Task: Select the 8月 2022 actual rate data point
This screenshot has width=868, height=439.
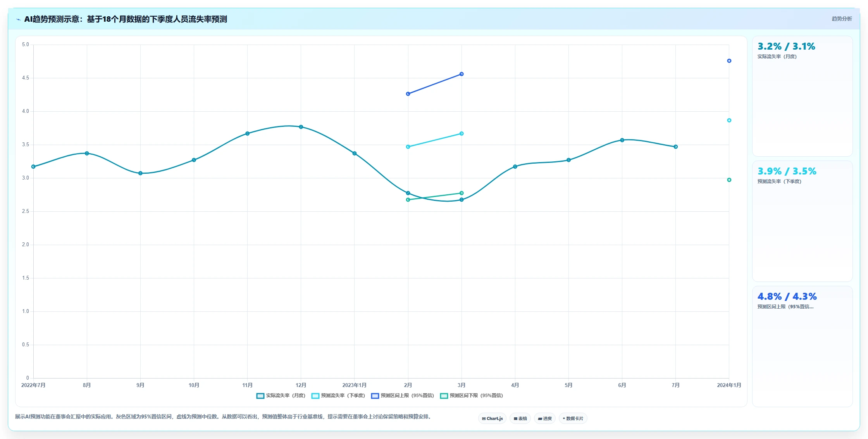Action: pyautogui.click(x=87, y=154)
